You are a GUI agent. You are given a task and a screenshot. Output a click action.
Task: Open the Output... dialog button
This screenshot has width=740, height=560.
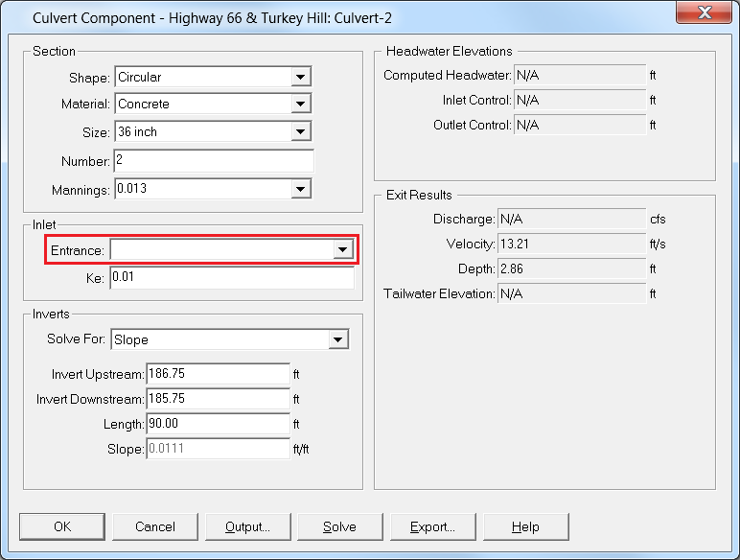[x=247, y=526]
